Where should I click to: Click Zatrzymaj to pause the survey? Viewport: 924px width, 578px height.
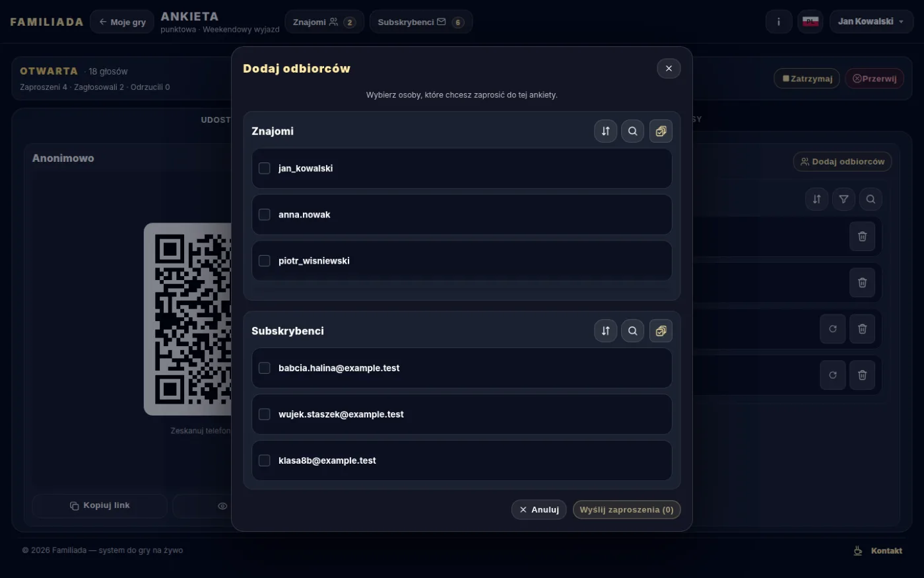click(x=807, y=79)
